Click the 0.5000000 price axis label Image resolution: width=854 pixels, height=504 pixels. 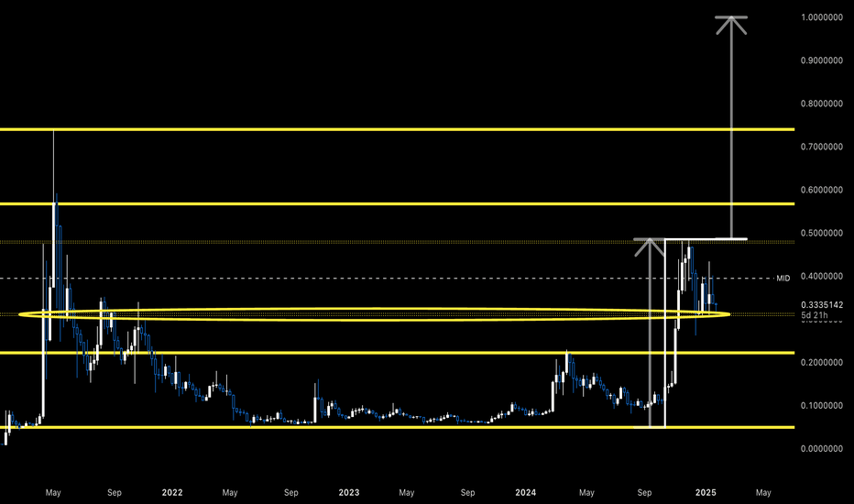822,233
